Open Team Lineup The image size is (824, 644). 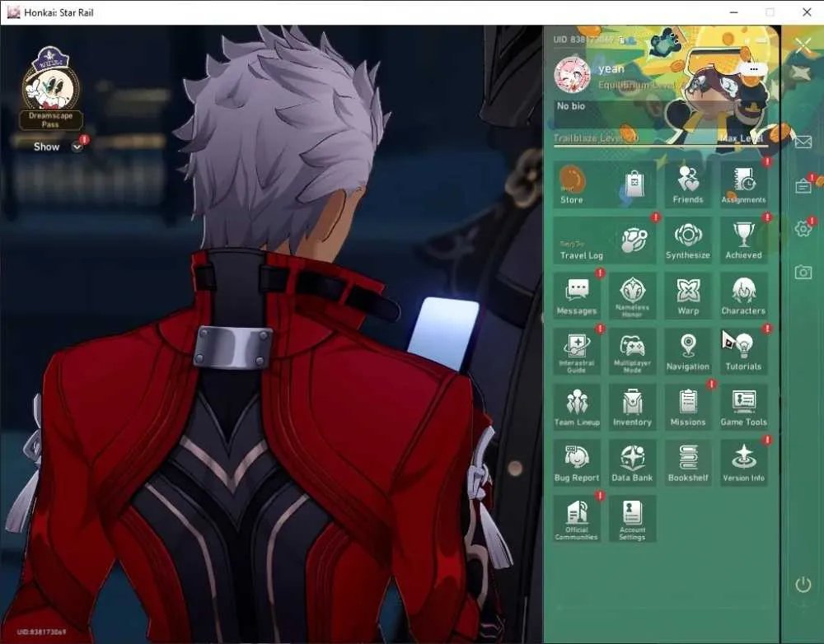point(577,407)
